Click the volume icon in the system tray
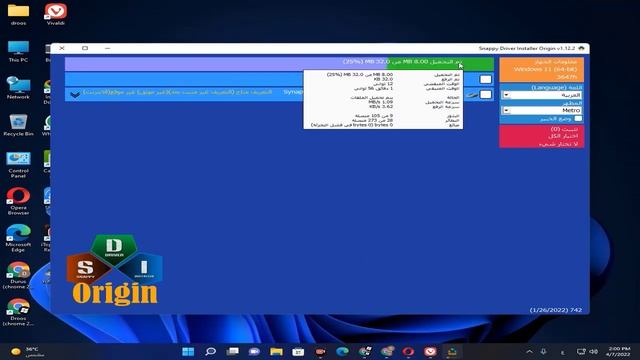Viewport: 640px width, 360px height. click(594, 351)
